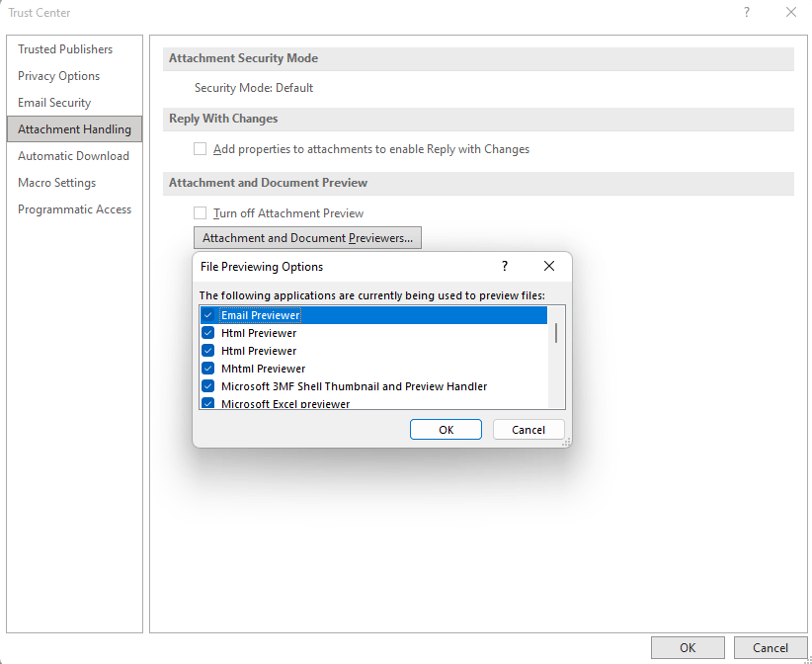
Task: Click the Trust Center help icon
Action: coord(748,12)
